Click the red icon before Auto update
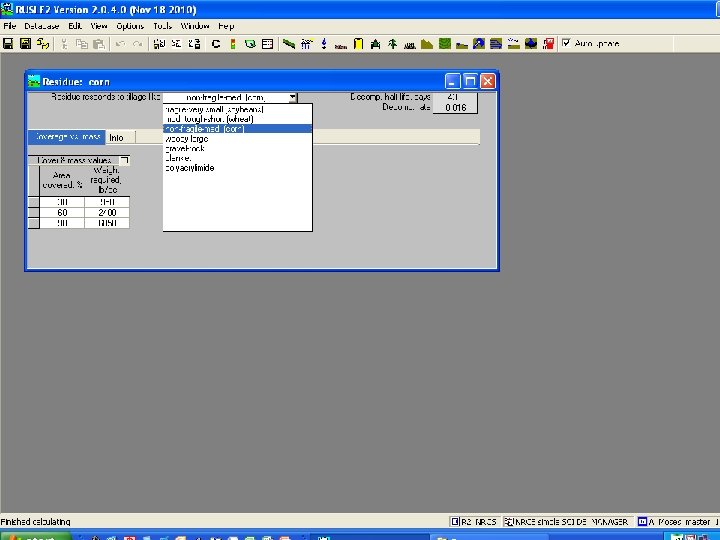 [x=548, y=44]
